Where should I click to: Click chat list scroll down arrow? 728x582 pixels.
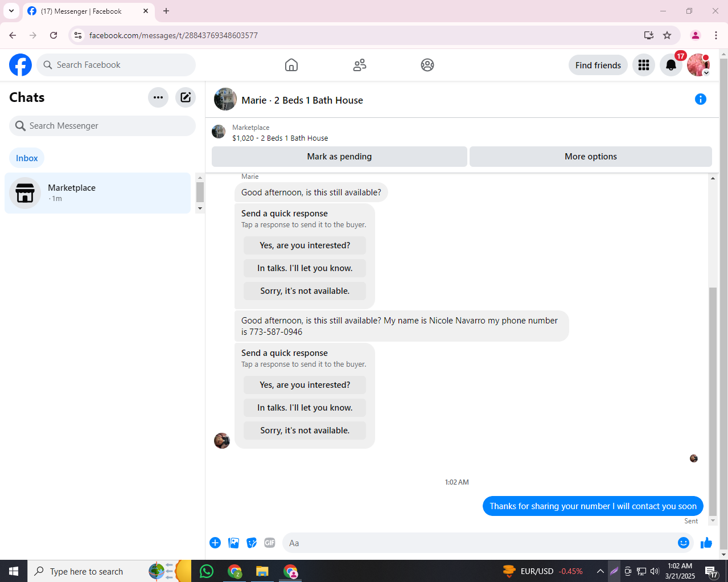pos(200,208)
